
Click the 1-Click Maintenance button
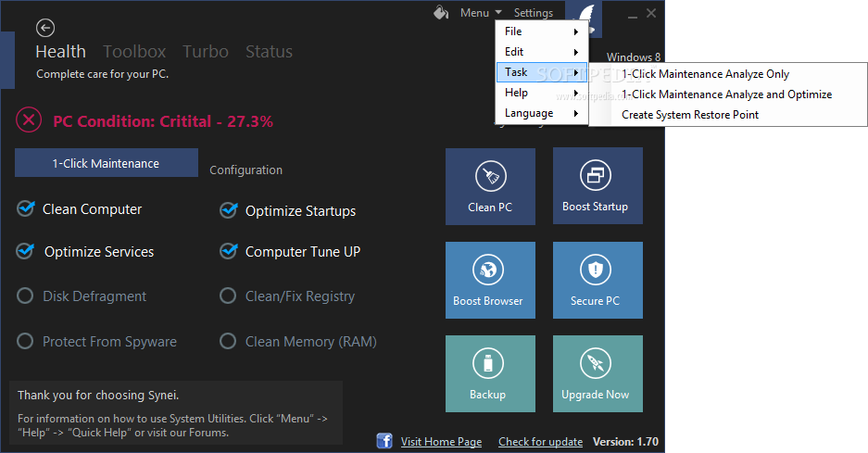pyautogui.click(x=107, y=163)
